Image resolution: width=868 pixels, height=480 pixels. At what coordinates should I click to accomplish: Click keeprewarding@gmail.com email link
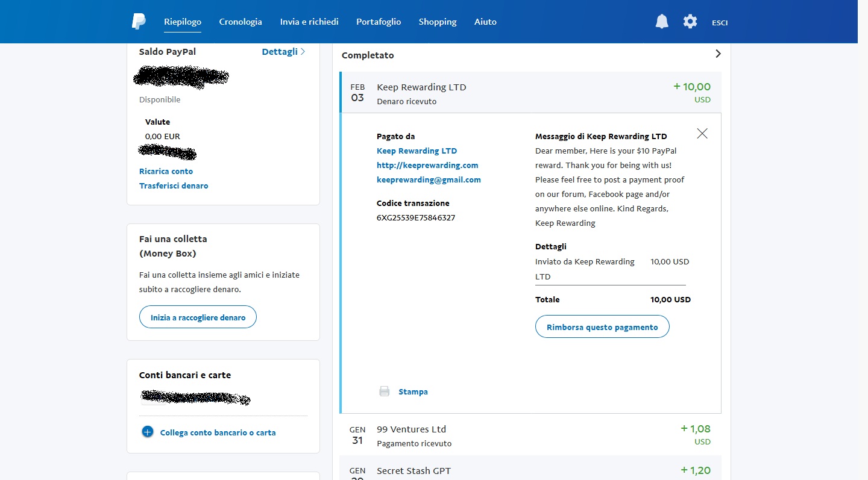(429, 179)
